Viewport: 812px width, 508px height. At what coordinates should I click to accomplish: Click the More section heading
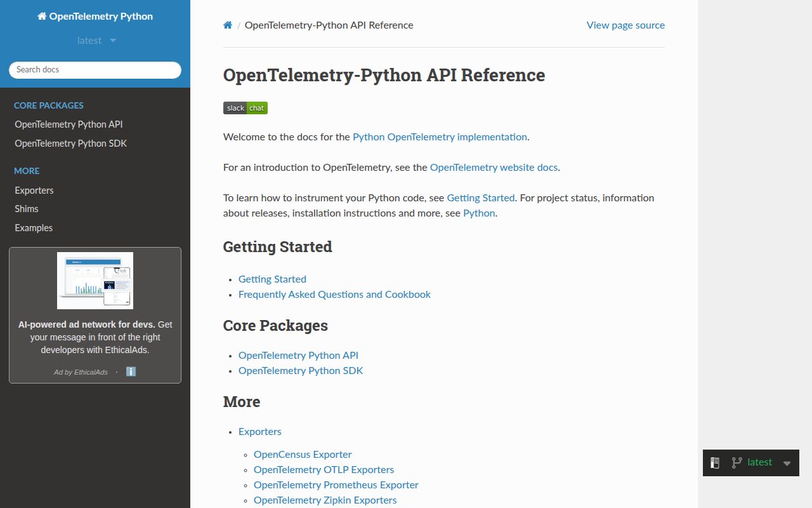242,402
